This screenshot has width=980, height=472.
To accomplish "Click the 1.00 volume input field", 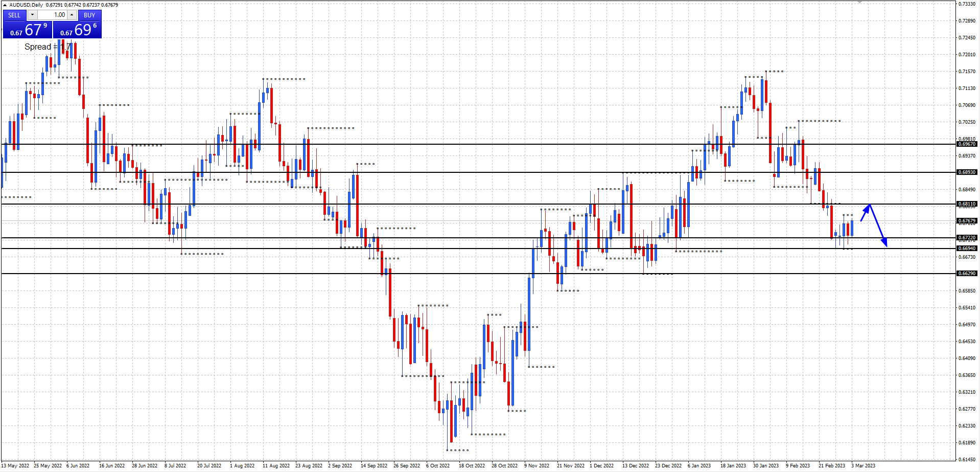I will point(52,15).
